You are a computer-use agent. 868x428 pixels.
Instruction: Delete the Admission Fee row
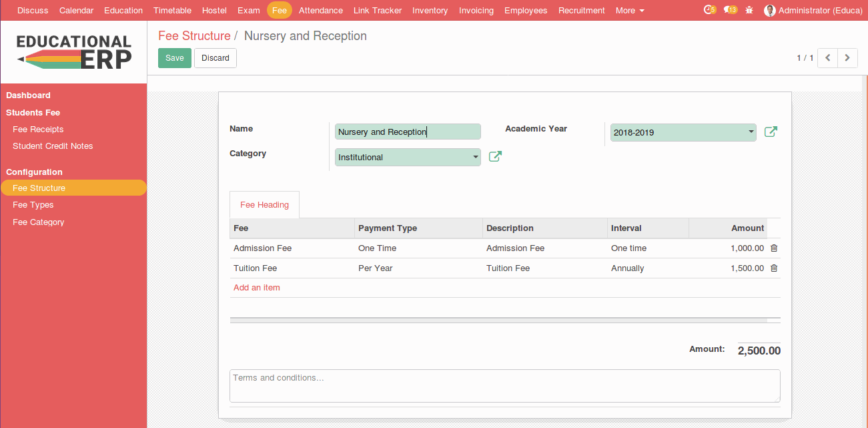[x=774, y=248]
